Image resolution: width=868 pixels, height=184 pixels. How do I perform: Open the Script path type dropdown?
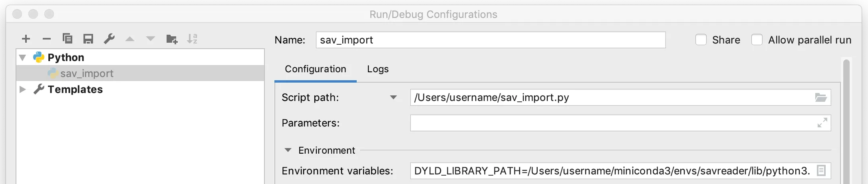(x=393, y=97)
